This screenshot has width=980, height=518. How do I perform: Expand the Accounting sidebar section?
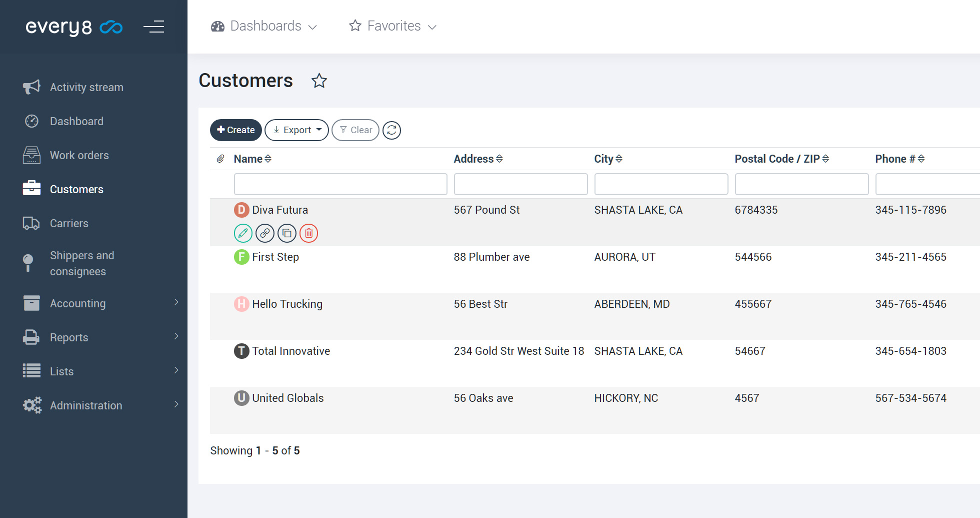tap(77, 303)
